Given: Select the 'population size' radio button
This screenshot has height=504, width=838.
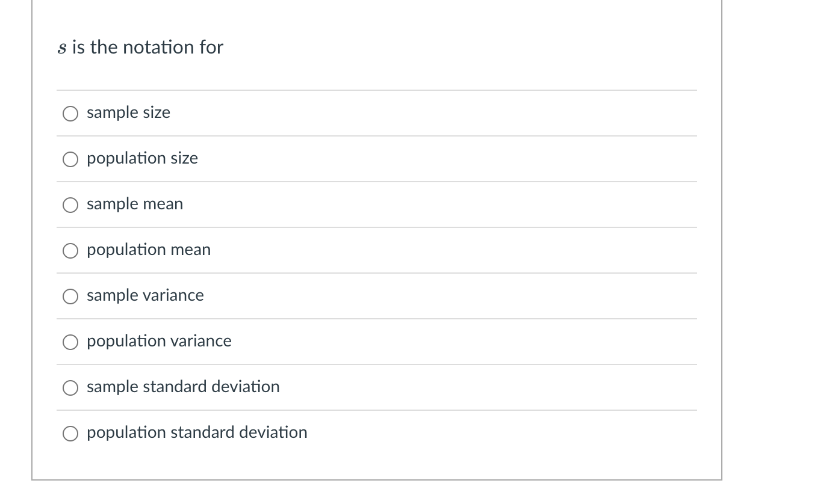Looking at the screenshot, I should point(70,159).
